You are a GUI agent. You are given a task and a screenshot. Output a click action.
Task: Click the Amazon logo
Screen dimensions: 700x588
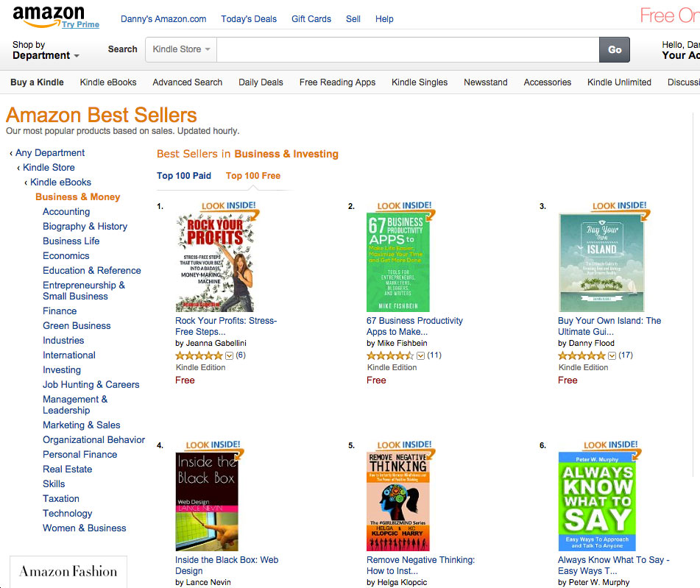pyautogui.click(x=49, y=16)
